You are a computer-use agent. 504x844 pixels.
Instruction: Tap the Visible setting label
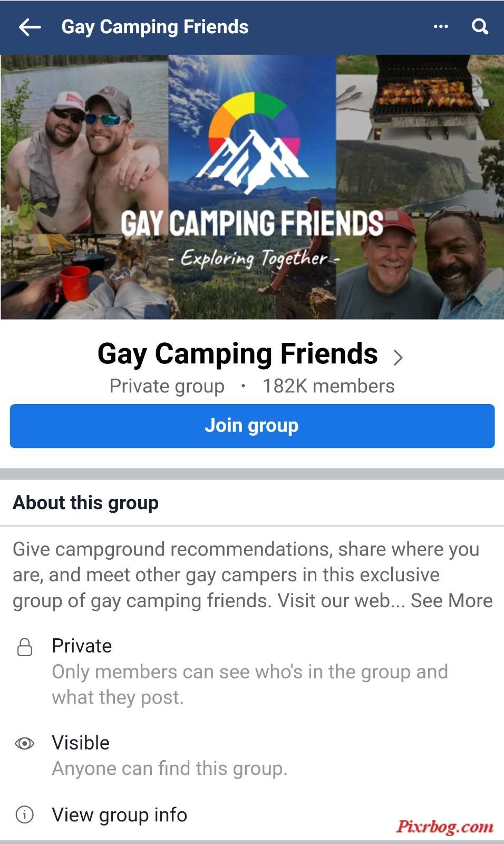coord(81,743)
